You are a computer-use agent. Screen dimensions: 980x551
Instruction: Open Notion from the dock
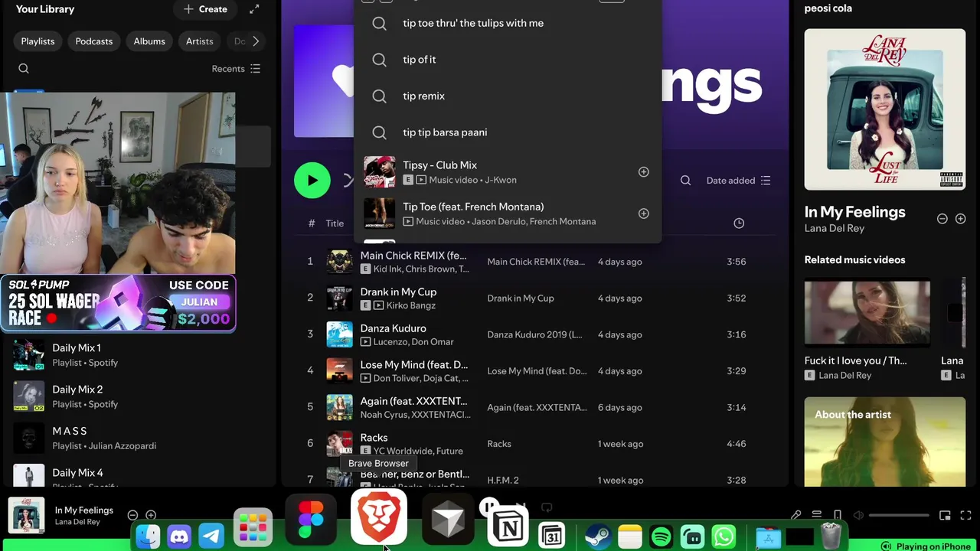pyautogui.click(x=508, y=527)
